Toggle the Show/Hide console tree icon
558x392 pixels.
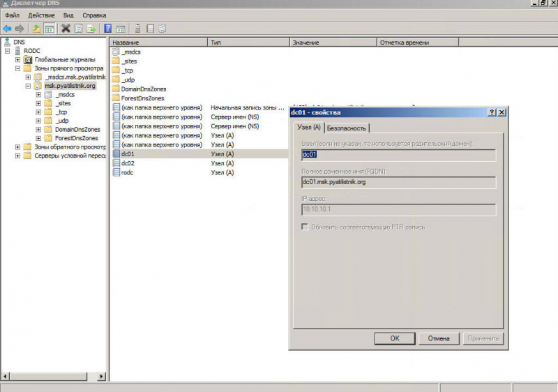tap(50, 29)
